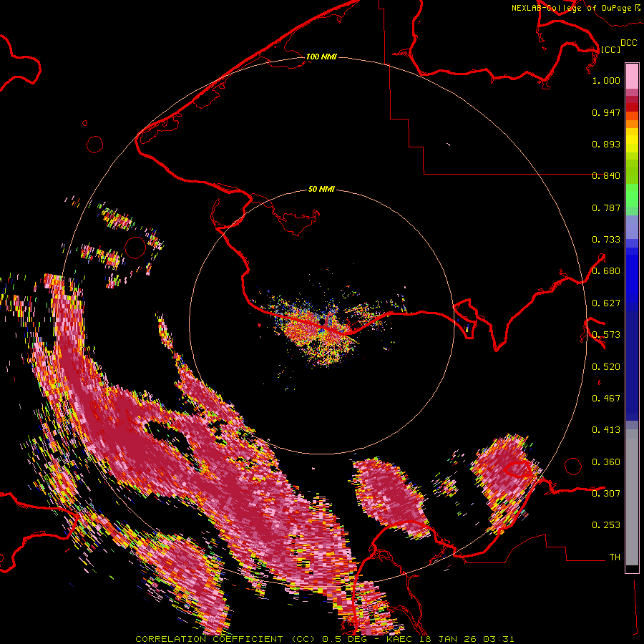Screen dimensions: 644x644
Task: Click the 0.253 scale value
Action: pyautogui.click(x=606, y=525)
